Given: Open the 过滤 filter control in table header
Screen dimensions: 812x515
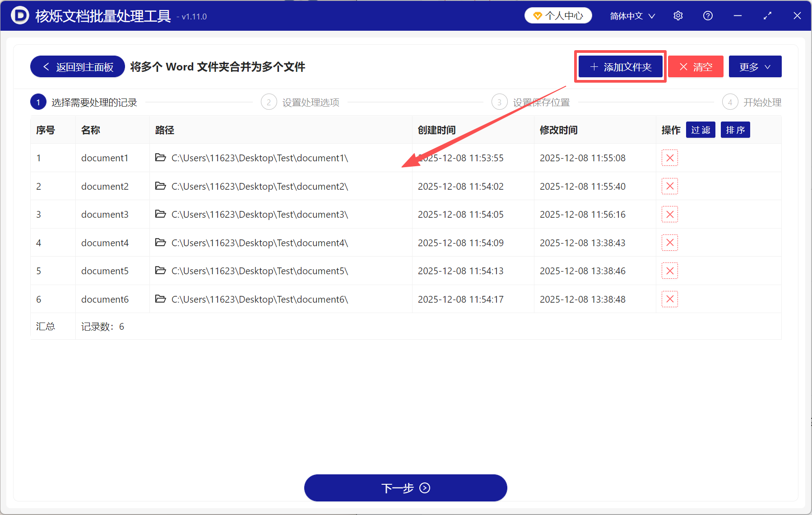Looking at the screenshot, I should [701, 130].
